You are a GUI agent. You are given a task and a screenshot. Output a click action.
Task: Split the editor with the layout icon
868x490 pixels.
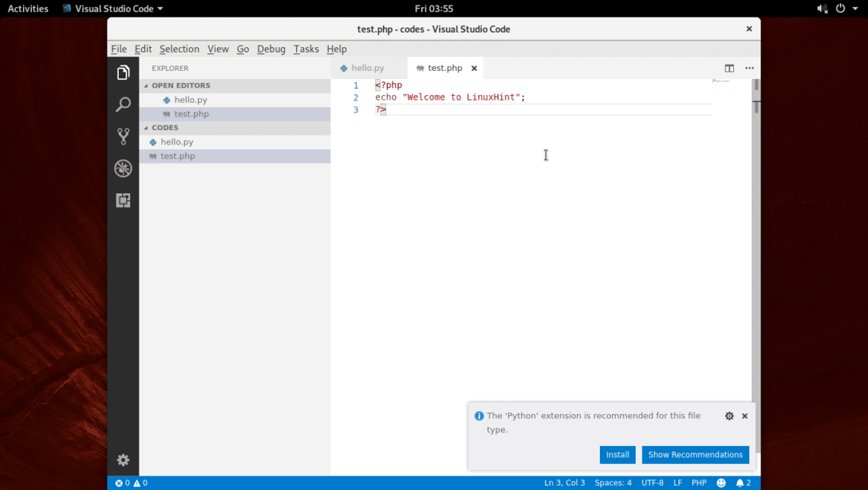tap(729, 68)
